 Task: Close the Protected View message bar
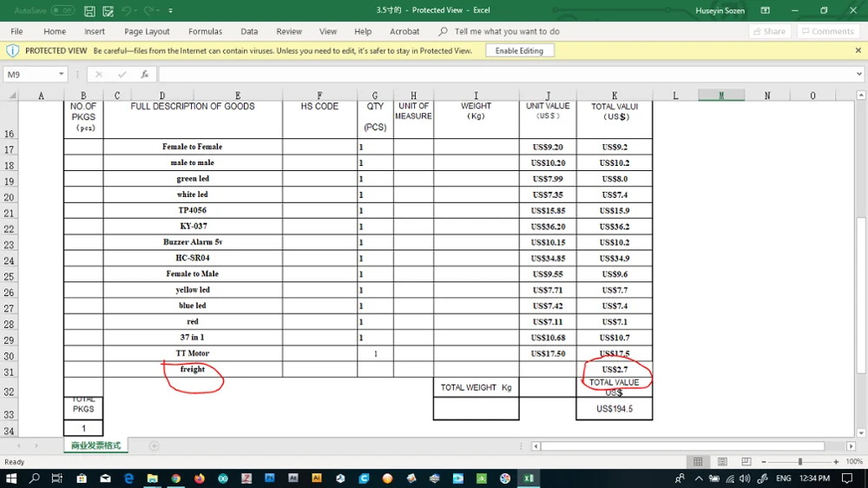coord(858,50)
